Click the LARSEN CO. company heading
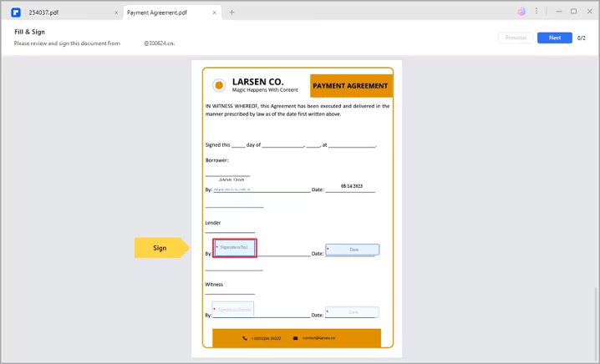The image size is (600, 364). coord(258,82)
